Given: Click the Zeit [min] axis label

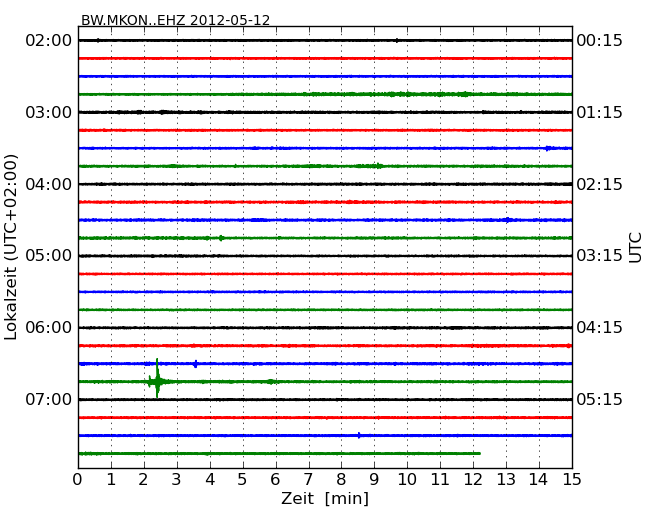Looking at the screenshot, I should [325, 498].
